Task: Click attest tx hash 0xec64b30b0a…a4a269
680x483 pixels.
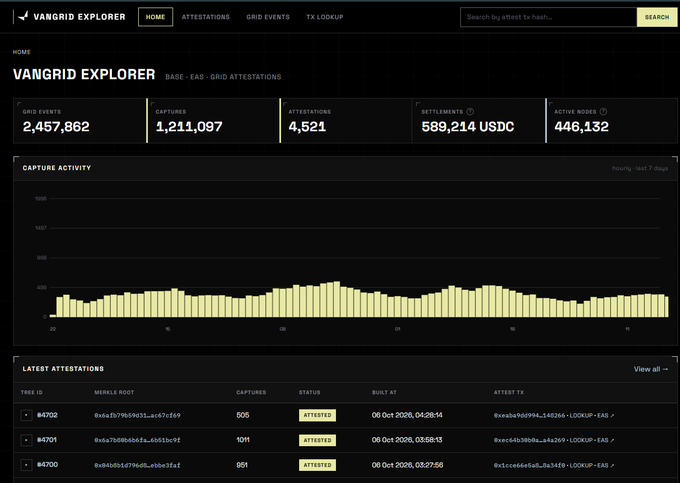Action: 529,440
